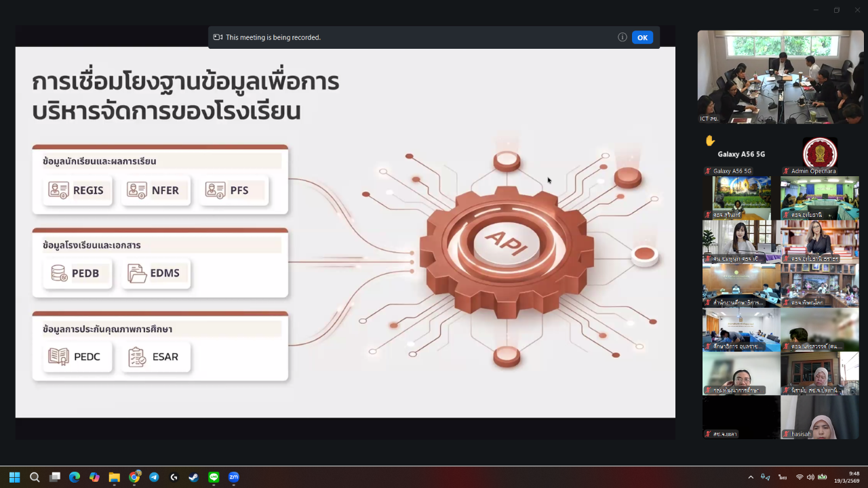The image size is (868, 488).
Task: Open the taskbar clock and date flyout
Action: click(x=847, y=477)
